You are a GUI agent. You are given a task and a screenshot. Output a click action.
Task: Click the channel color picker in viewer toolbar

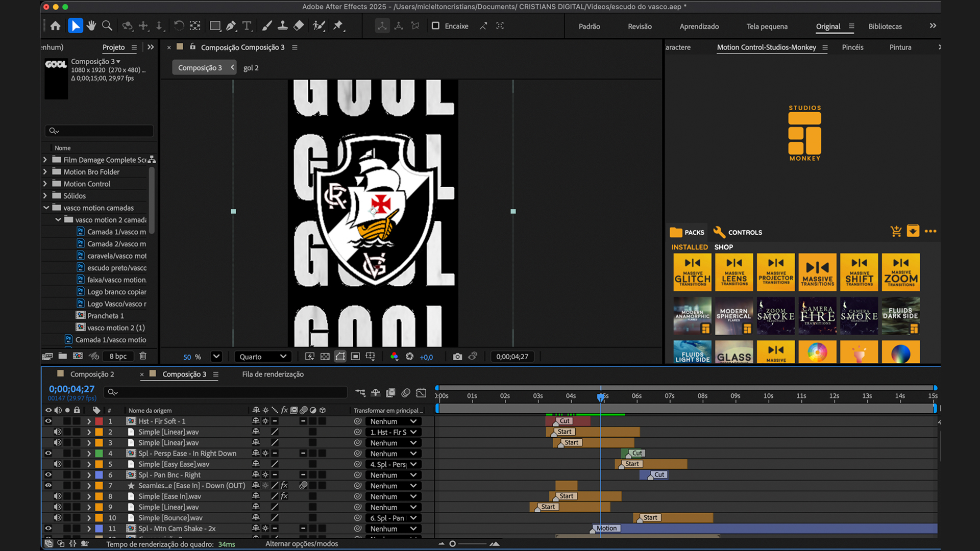click(394, 357)
